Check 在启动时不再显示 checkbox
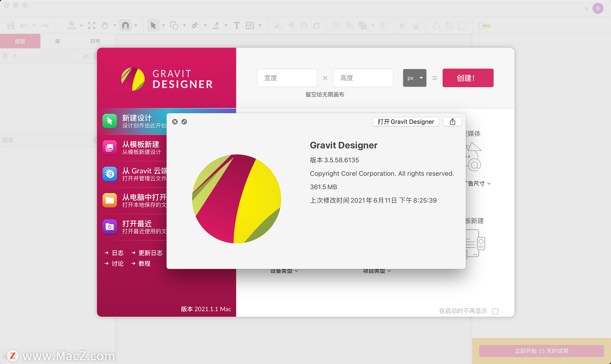 point(495,311)
